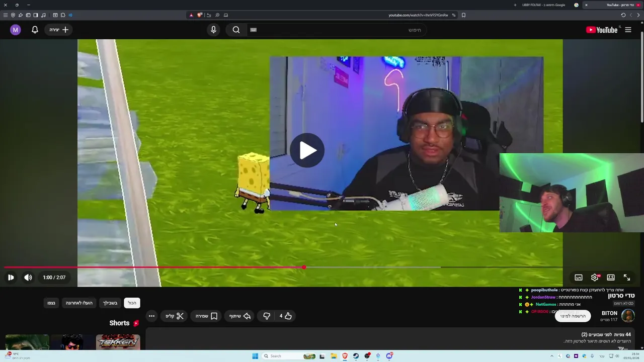Open the YouTube hamburger guide menu
The height and width of the screenshot is (362, 644).
point(628,30)
